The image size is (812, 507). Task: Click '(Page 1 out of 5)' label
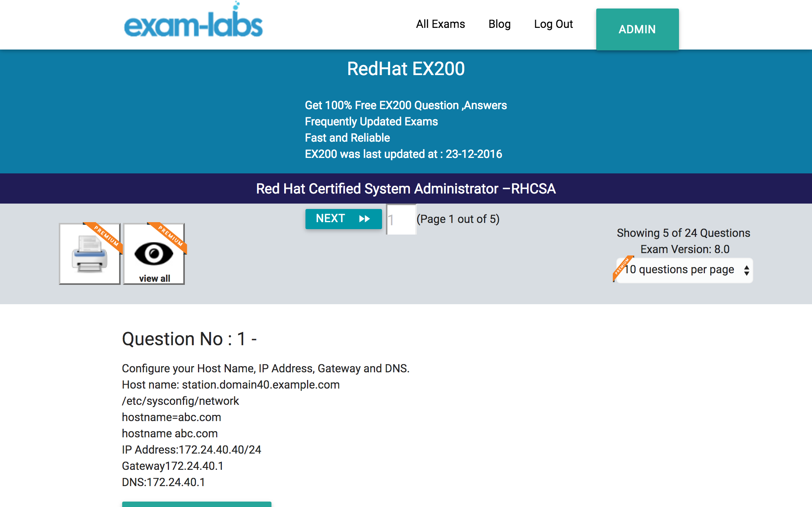(x=458, y=219)
